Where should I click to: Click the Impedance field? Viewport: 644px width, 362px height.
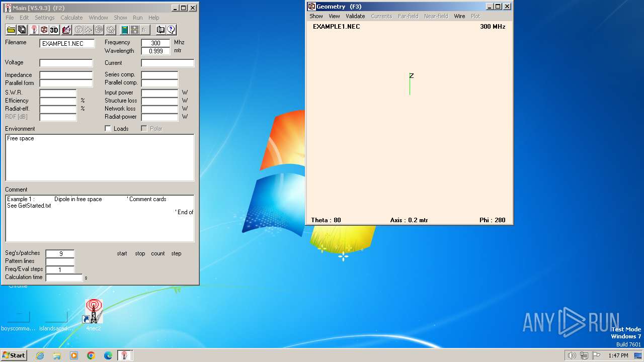point(66,75)
